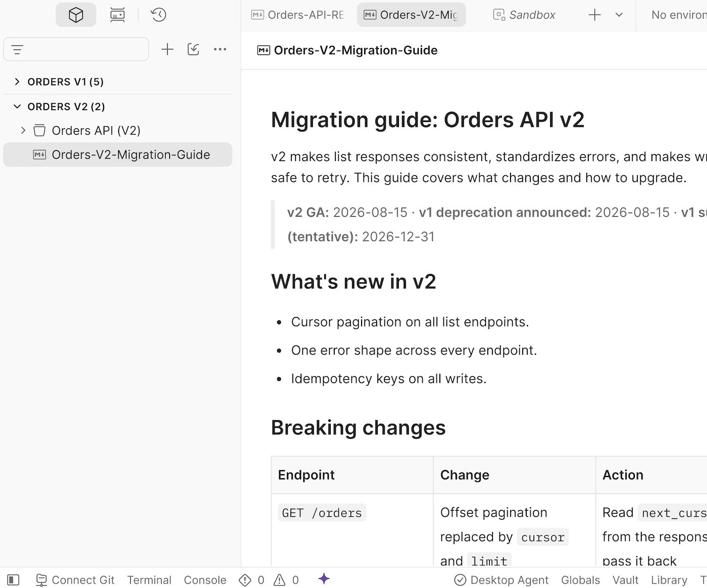Click markdown icon in document title header

(264, 50)
